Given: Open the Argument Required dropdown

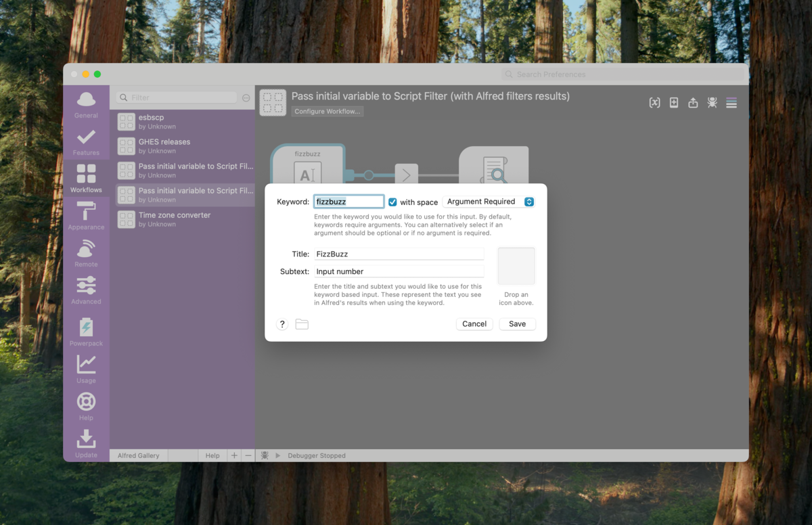Looking at the screenshot, I should 489,202.
